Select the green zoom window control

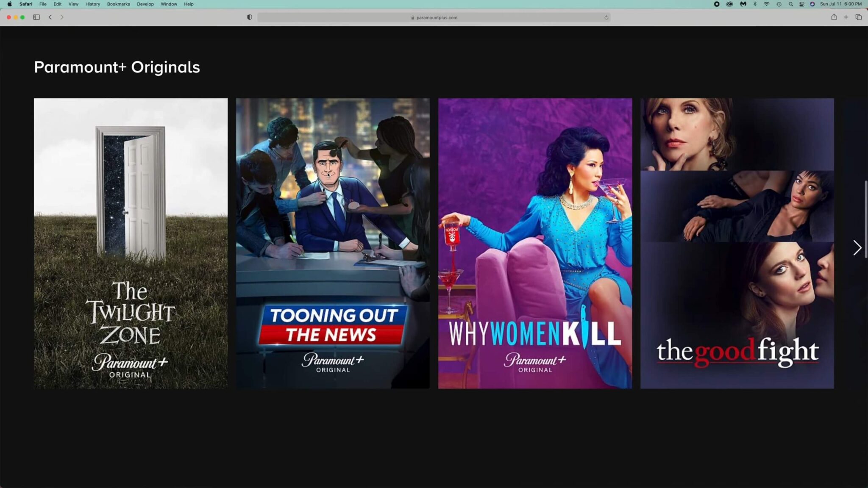[x=23, y=17]
